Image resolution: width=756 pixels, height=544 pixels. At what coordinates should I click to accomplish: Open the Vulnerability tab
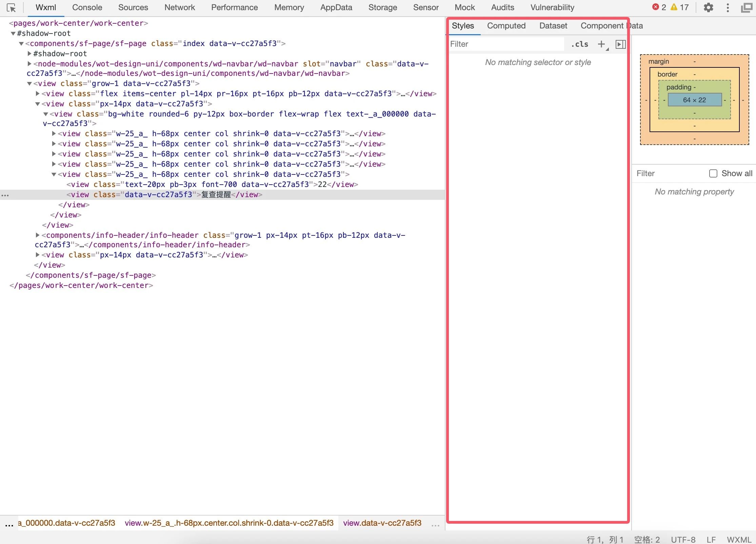click(x=552, y=7)
